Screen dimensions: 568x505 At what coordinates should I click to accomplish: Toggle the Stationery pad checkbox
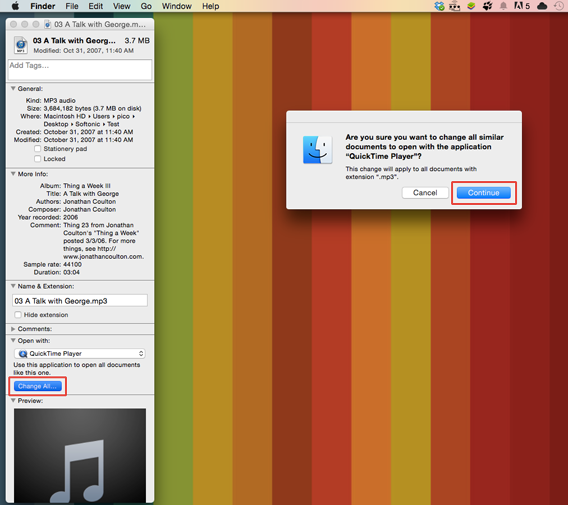[37, 149]
